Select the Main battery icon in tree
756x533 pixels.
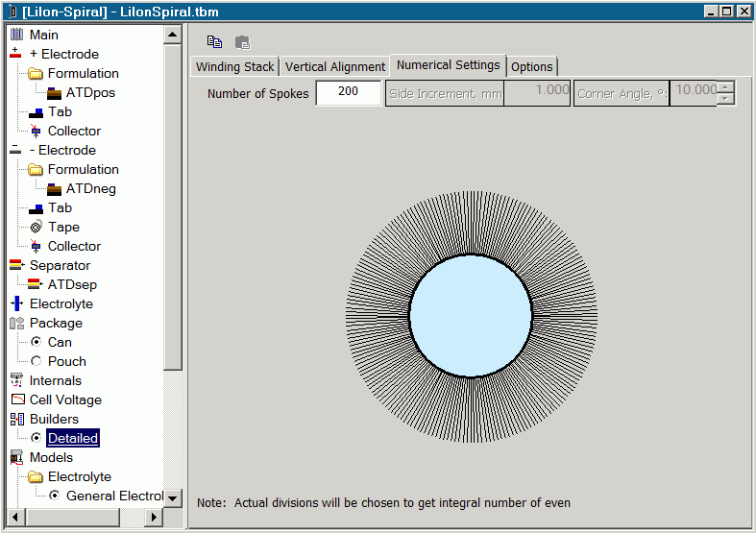pyautogui.click(x=16, y=35)
